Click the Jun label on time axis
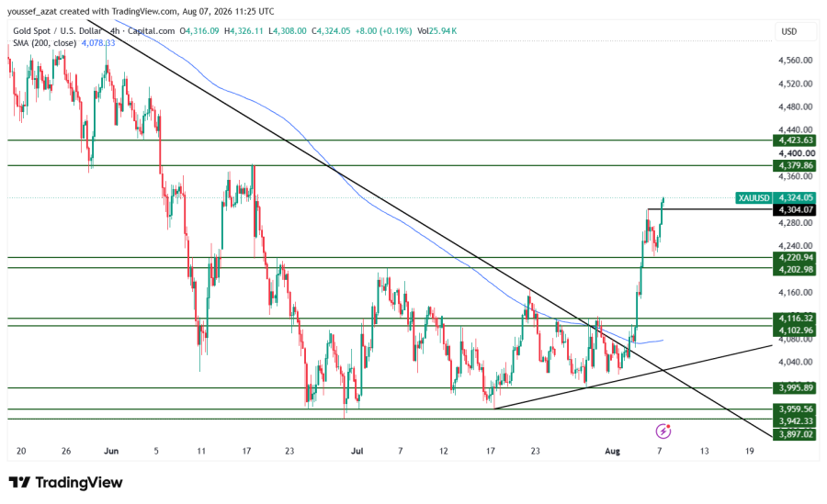The width and height of the screenshot is (827, 504). [111, 452]
